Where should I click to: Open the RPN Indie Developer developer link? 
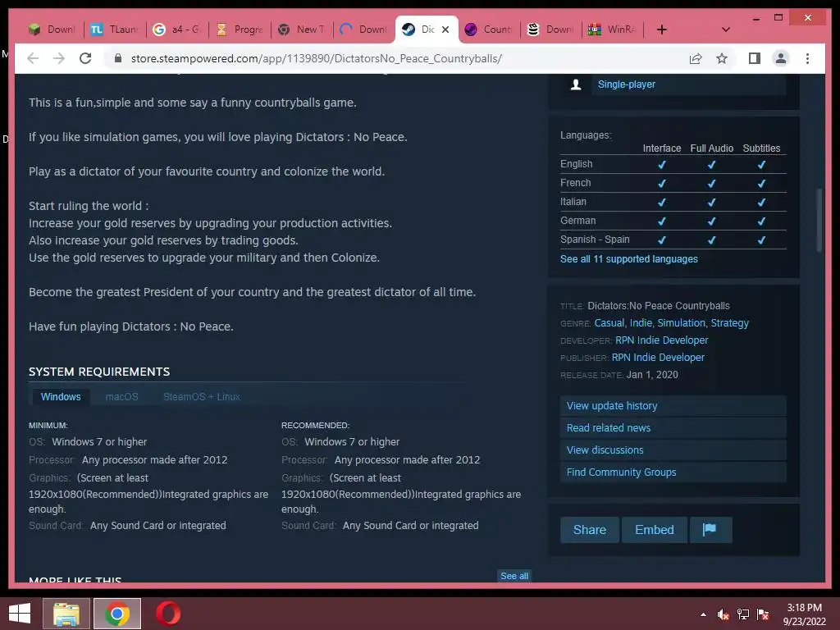662,340
